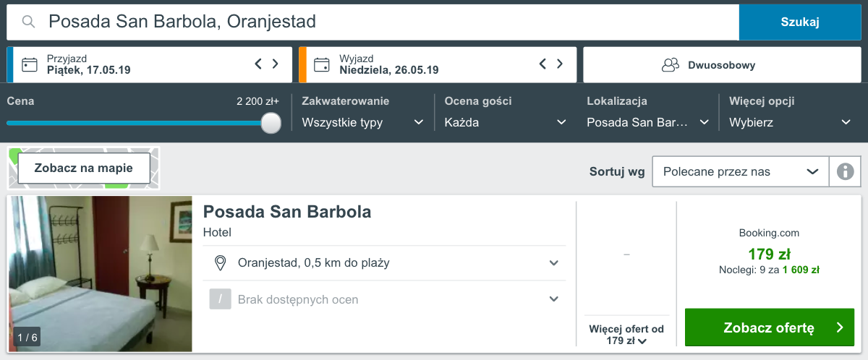
Task: Select the Przyjazd date Piątek, 17.05.19
Action: 88,70
